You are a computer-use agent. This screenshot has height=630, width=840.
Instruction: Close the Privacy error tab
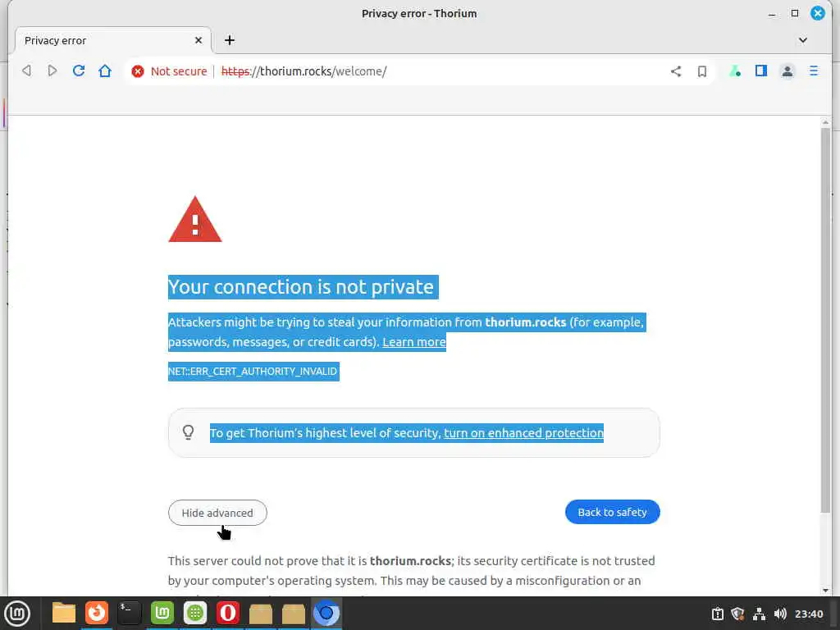pyautogui.click(x=199, y=40)
